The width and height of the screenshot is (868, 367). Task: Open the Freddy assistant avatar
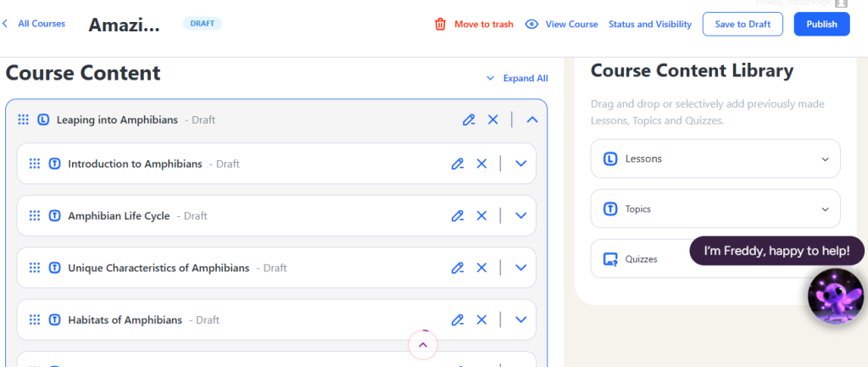tap(834, 296)
